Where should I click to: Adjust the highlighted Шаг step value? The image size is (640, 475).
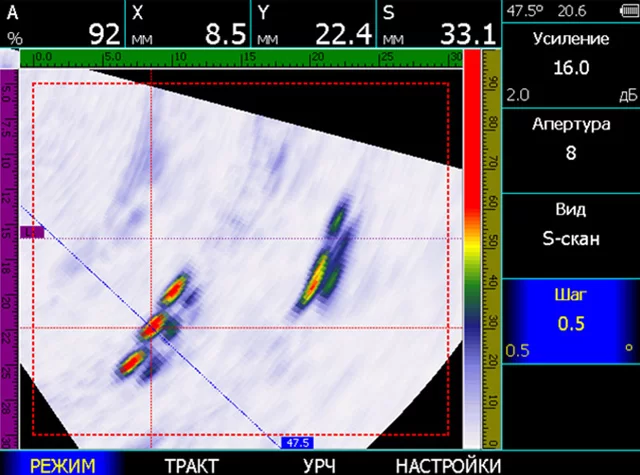click(x=570, y=321)
